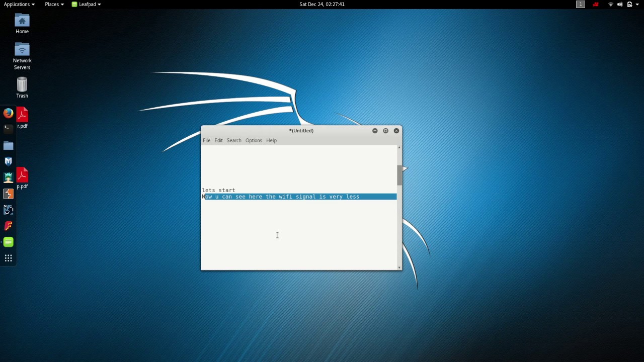The height and width of the screenshot is (362, 644).
Task: Show all applications grid
Action: click(x=8, y=258)
